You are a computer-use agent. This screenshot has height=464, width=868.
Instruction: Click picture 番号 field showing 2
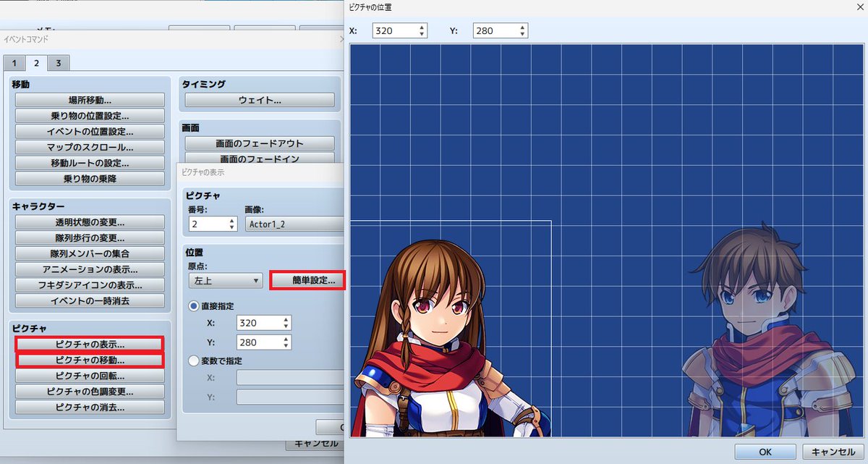pos(207,224)
